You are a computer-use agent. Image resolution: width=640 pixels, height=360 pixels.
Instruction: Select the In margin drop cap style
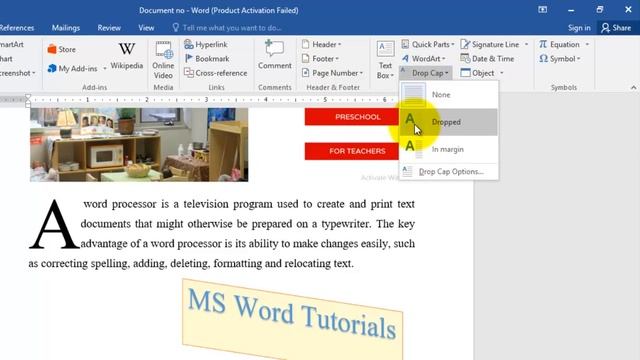tap(449, 149)
